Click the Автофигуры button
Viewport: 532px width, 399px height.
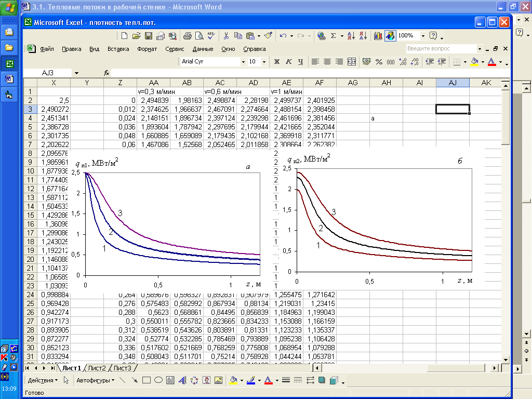(x=96, y=380)
